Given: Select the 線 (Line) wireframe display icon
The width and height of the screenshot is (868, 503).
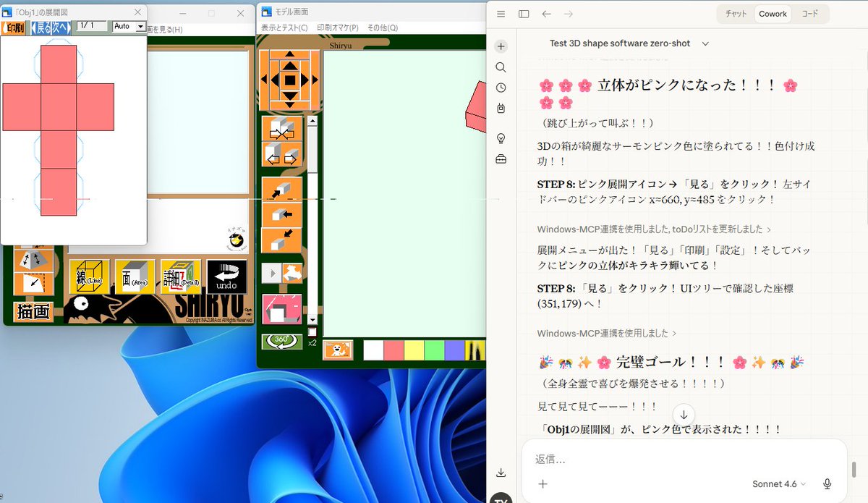Looking at the screenshot, I should [90, 276].
